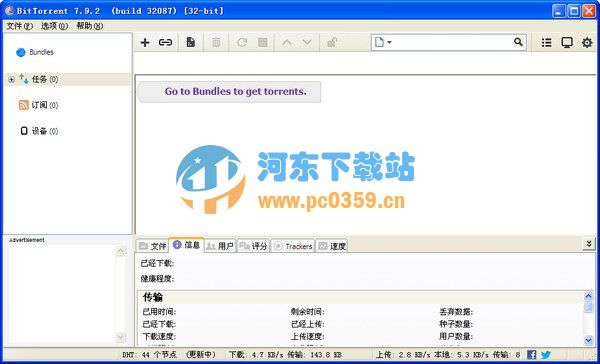Select the 设备 (0) devices item

pos(39,131)
